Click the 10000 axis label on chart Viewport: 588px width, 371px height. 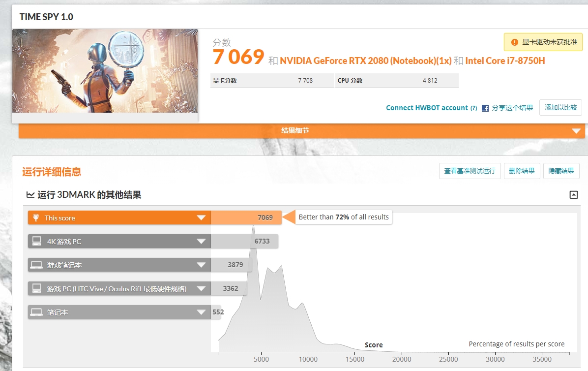pyautogui.click(x=308, y=359)
